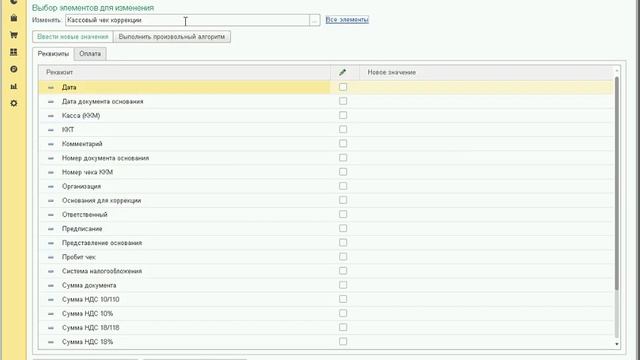Toggle the Сумма НДС 10% checkbox
640x360 pixels.
tap(343, 313)
